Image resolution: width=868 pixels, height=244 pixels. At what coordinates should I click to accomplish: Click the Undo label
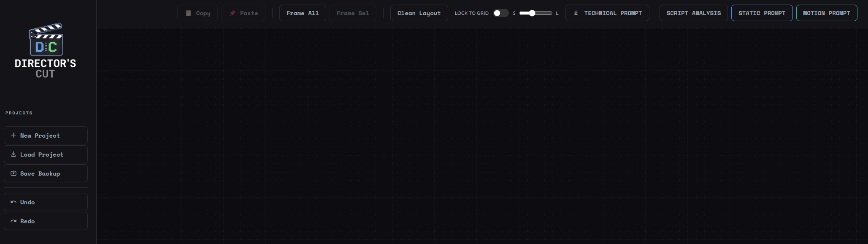pyautogui.click(x=27, y=202)
